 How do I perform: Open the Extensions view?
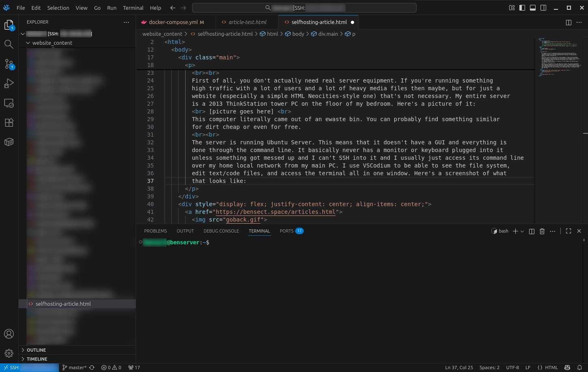click(x=9, y=123)
